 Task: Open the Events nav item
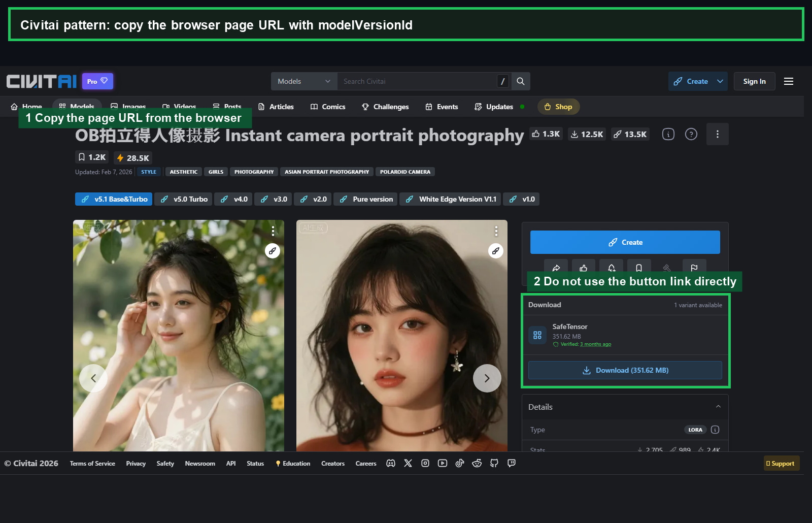(x=442, y=107)
